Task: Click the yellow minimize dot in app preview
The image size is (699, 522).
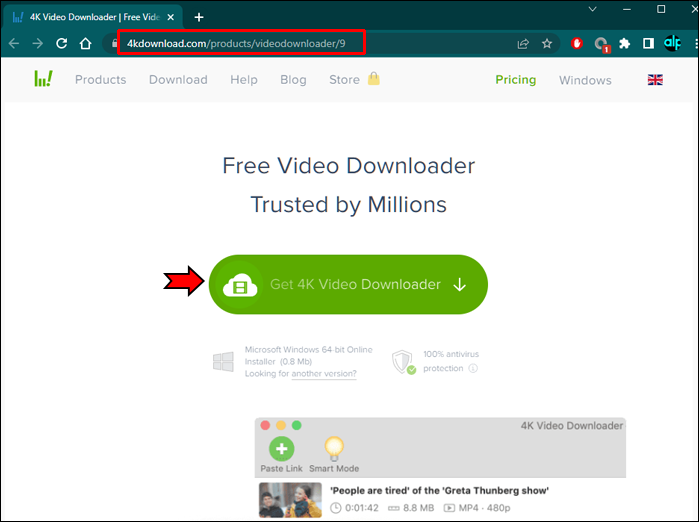Action: 281,425
